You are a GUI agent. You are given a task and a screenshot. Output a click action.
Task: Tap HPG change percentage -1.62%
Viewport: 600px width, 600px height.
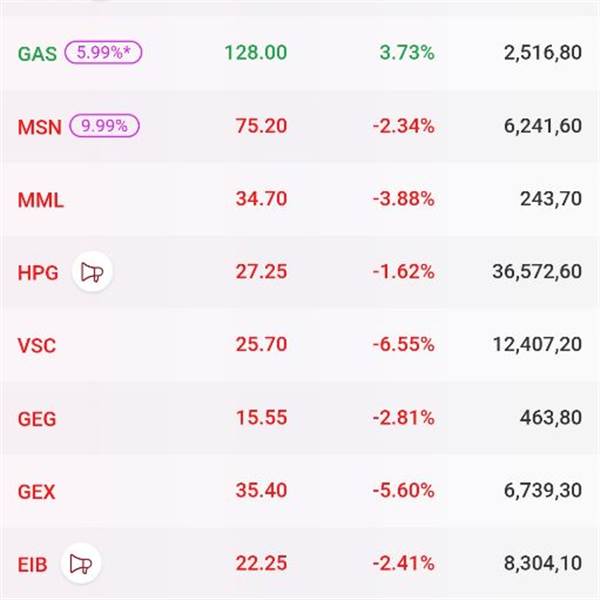tap(407, 272)
